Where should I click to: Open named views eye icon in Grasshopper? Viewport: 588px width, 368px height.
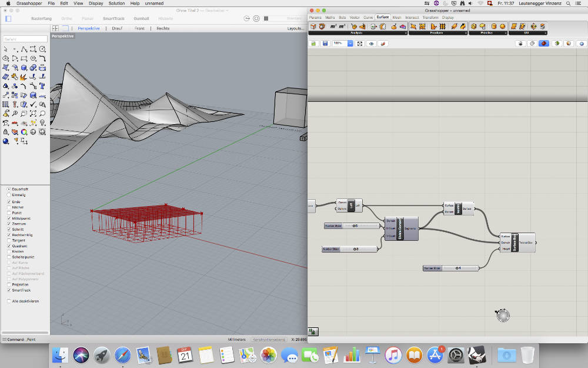coord(371,44)
